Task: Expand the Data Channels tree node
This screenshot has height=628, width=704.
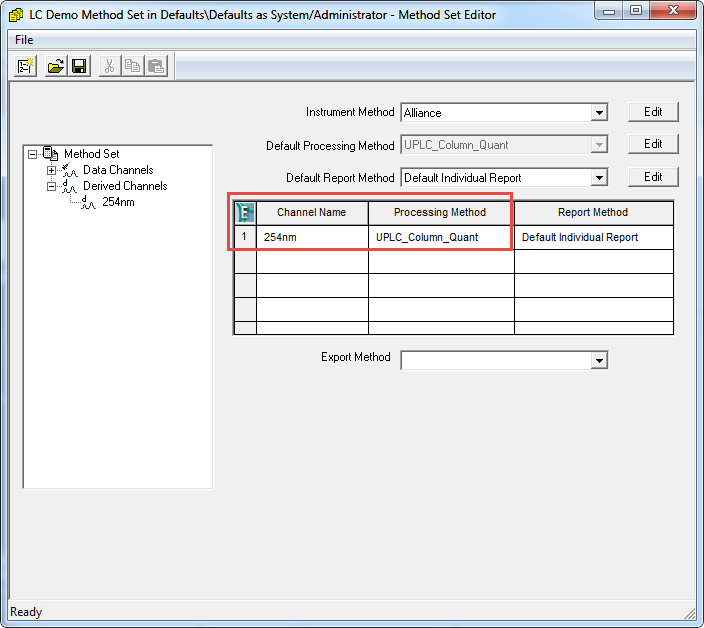Action: [51, 170]
